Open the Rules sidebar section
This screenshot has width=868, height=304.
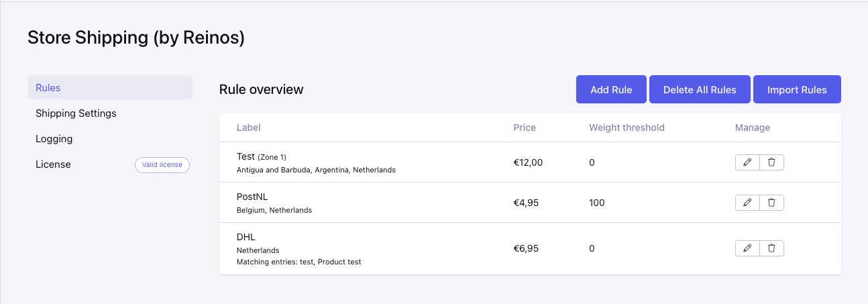pyautogui.click(x=48, y=88)
